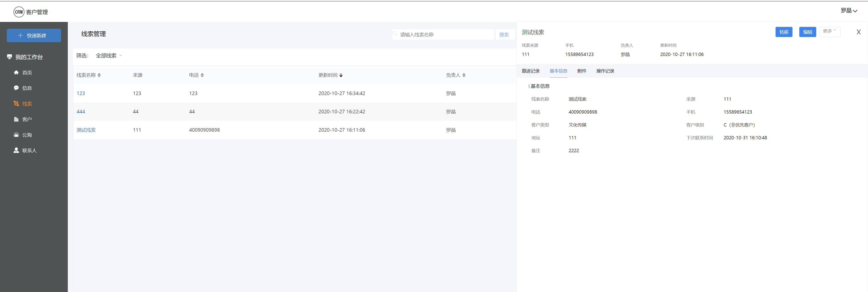Select the 线索 leads icon in the sidebar
The image size is (868, 292).
coord(16,104)
